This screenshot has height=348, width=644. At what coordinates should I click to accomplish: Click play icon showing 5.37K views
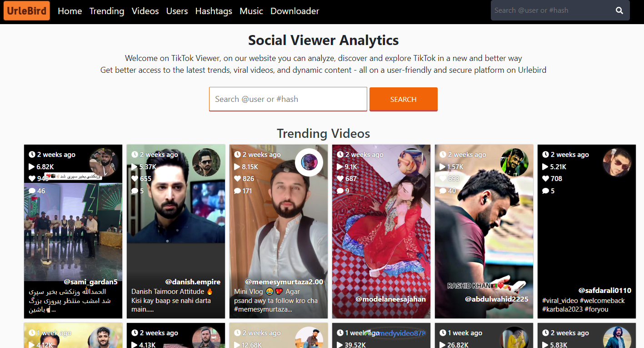135,167
